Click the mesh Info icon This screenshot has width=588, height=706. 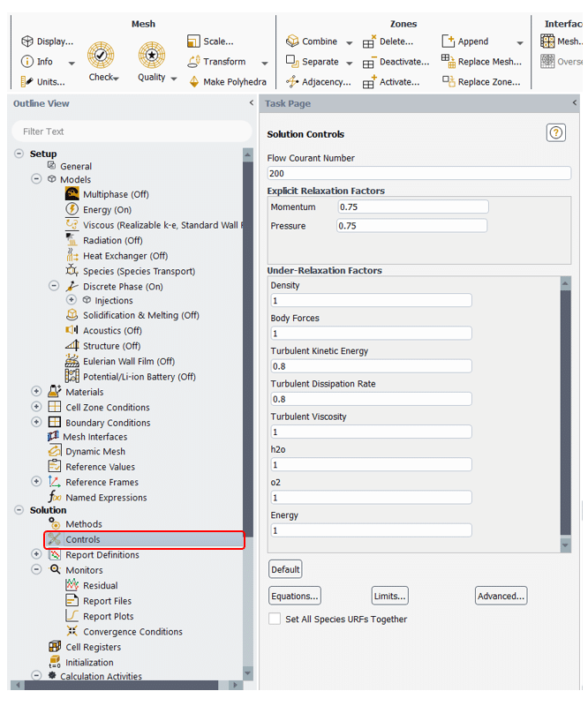27,62
